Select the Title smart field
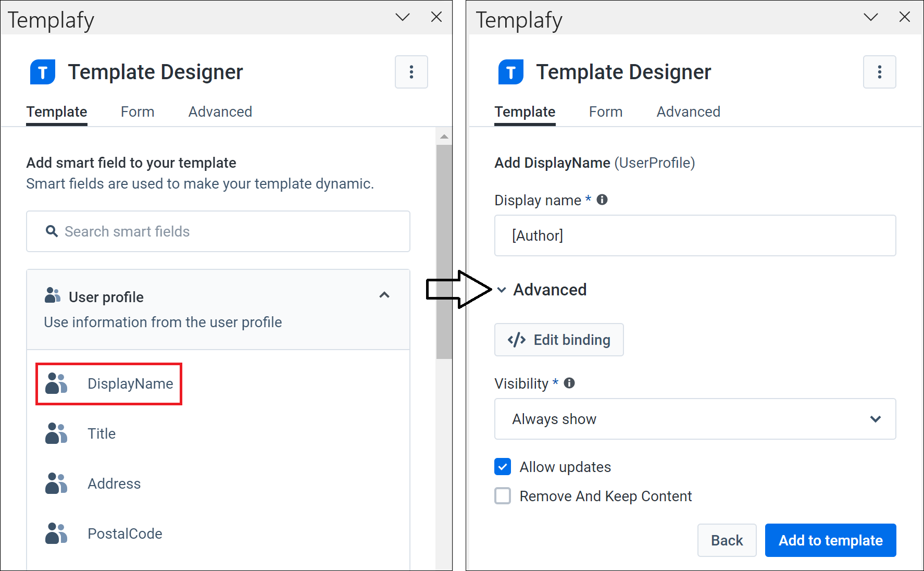Viewport: 924px width, 571px height. pos(101,433)
